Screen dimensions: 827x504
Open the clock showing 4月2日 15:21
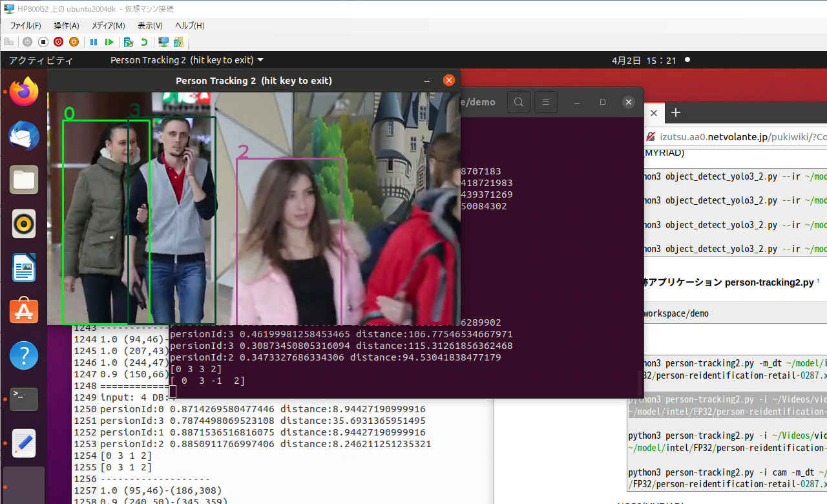[644, 60]
